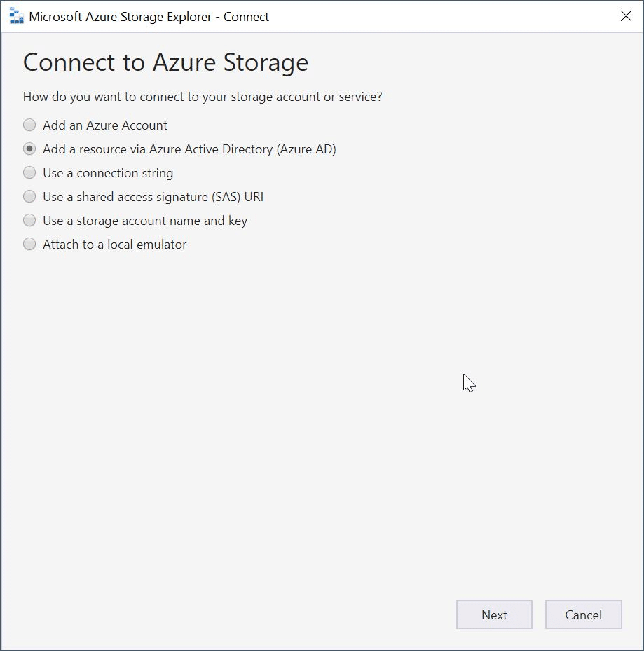This screenshot has width=644, height=651.
Task: Click the 'Use a connection string' label
Action: click(x=108, y=173)
